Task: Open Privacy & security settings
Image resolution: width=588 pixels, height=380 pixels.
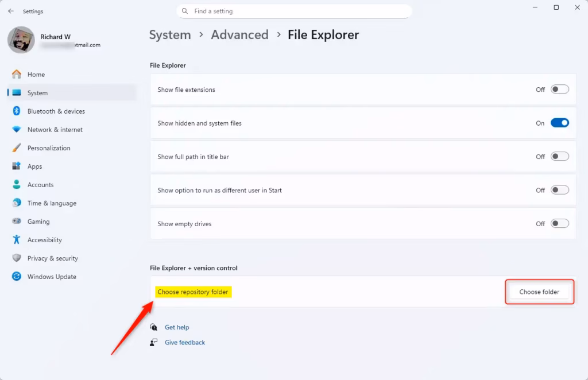Action: (x=72, y=258)
